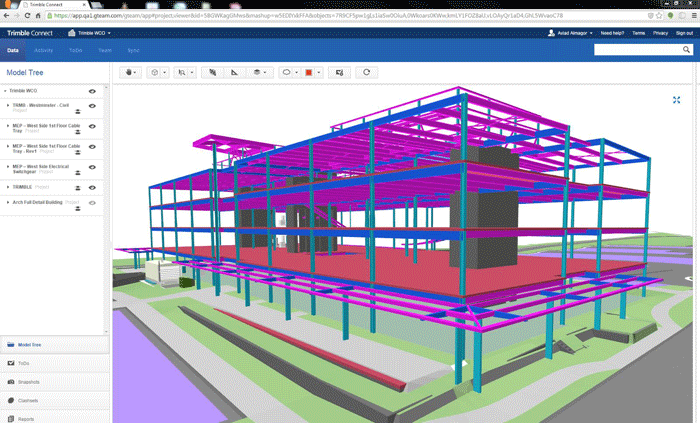Click the search magnifier icon
The image size is (700, 423).
(x=686, y=49)
